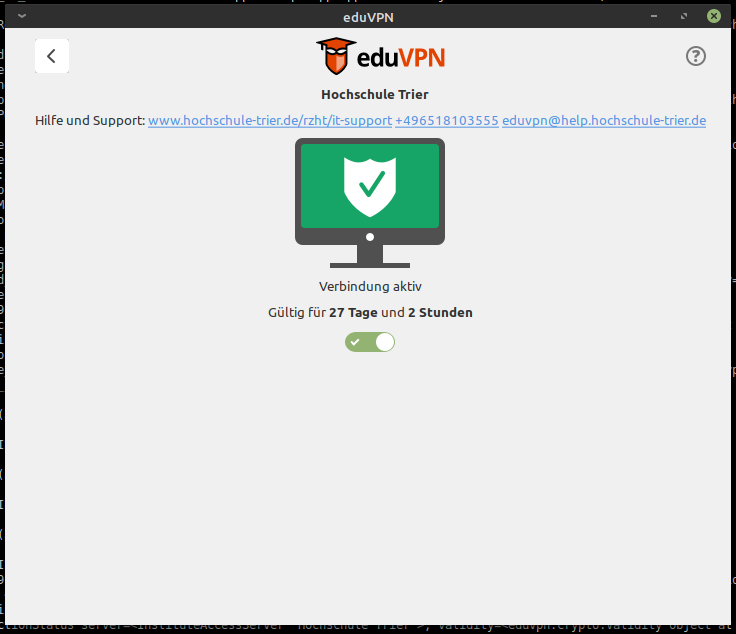This screenshot has height=634, width=736.
Task: Click the +496518103555 phone link
Action: pyautogui.click(x=447, y=121)
